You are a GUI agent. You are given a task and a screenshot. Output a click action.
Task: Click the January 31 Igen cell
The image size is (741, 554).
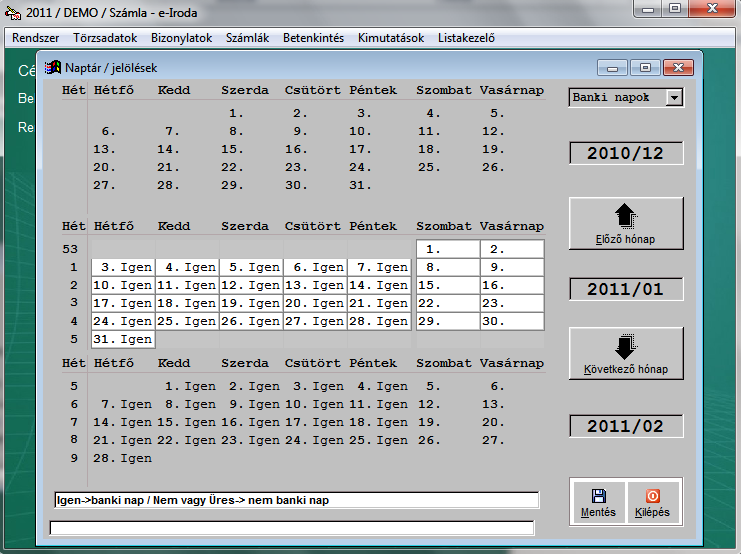[122, 339]
